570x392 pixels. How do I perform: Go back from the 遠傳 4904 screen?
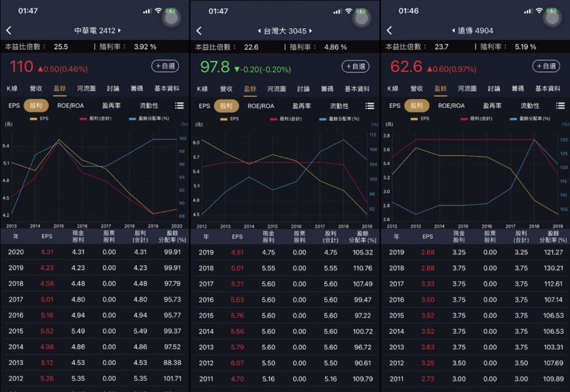point(389,31)
